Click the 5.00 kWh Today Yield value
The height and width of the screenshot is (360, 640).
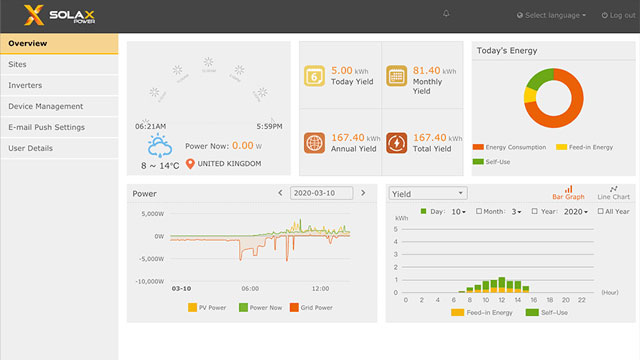tap(349, 71)
